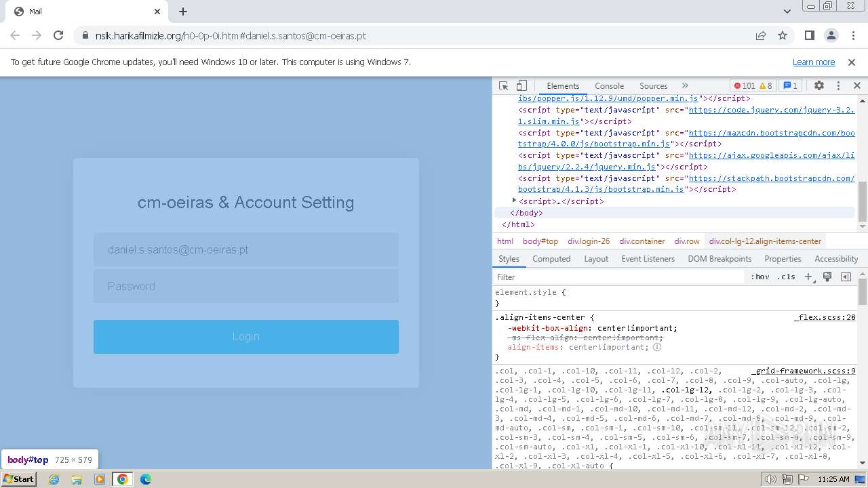Bookmark this page with the star icon
The image size is (868, 488).
[783, 35]
